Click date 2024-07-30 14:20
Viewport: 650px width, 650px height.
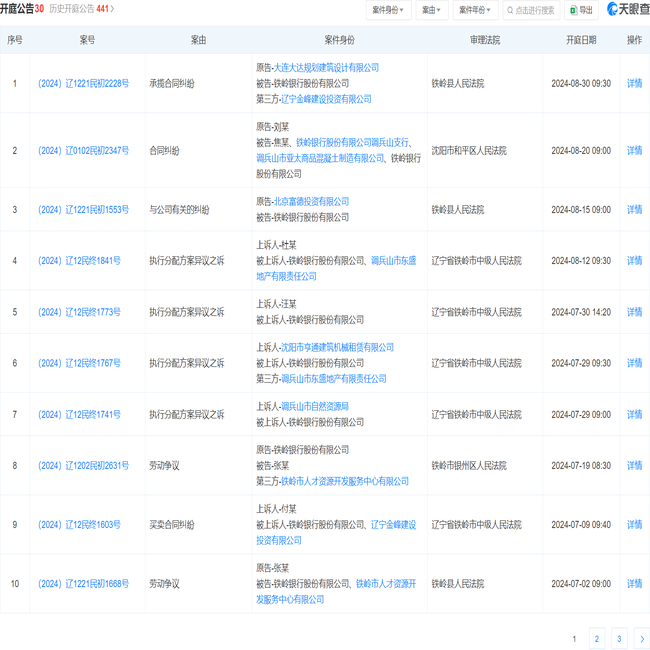pyautogui.click(x=581, y=312)
